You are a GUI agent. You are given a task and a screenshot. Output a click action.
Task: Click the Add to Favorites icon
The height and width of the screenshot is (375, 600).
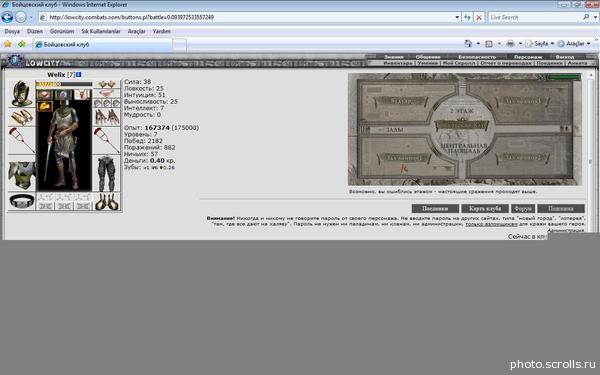tap(21, 44)
